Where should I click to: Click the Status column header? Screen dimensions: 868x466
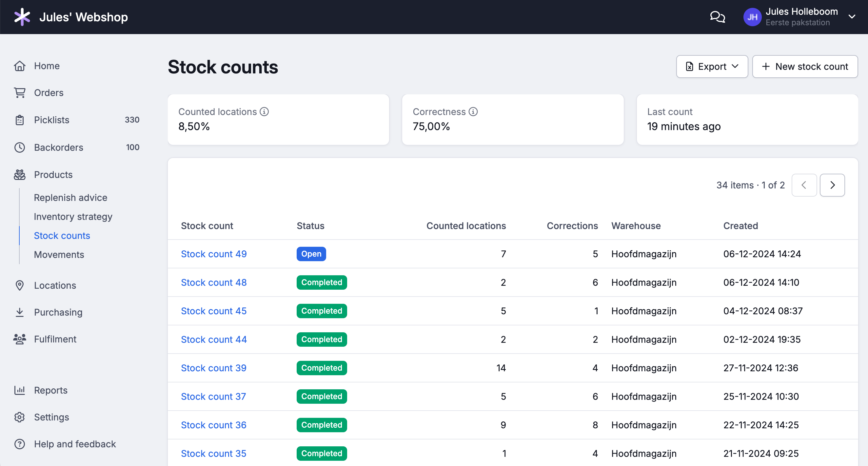(x=310, y=226)
